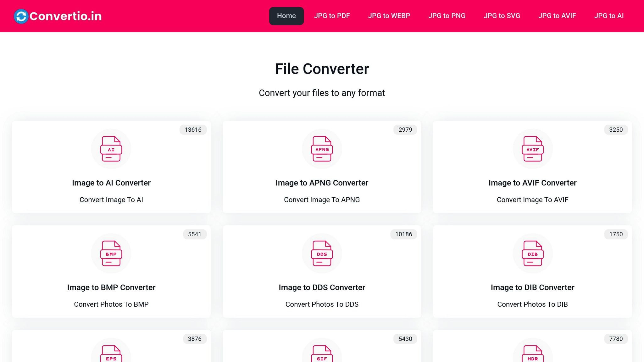Click the DIB file format icon
Screen dimensions: 644x362
pos(532,253)
